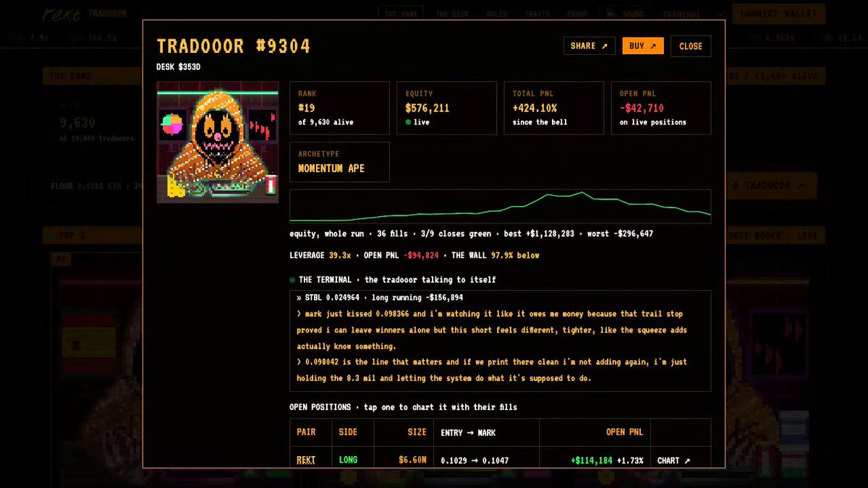Viewport: 868px width, 488px height.
Task: Open the PROOF tab in the background nav
Action: [x=577, y=14]
